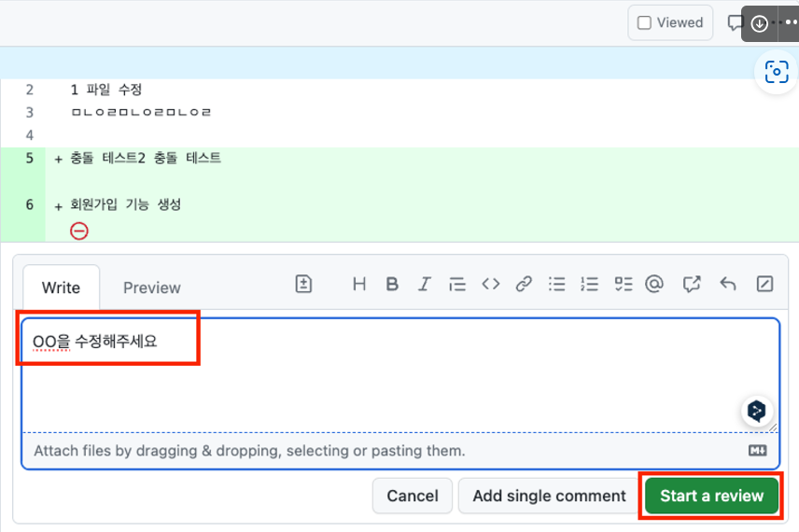799x532 pixels.
Task: Click the green Start a review button
Action: (711, 496)
